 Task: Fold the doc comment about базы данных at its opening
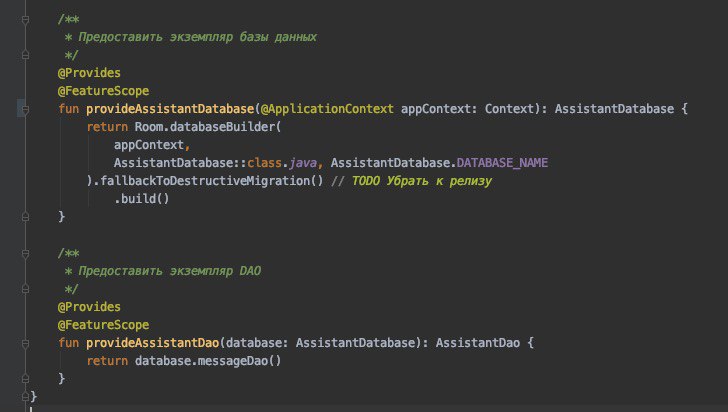pos(26,20)
